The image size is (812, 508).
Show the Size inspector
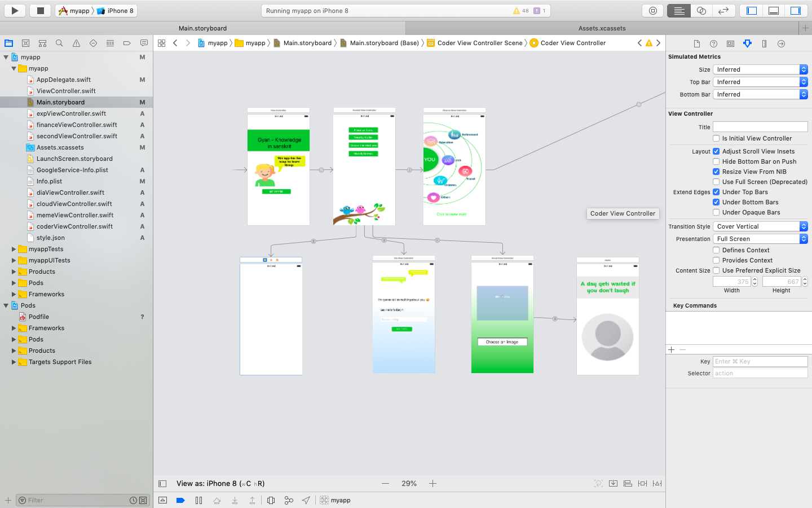click(x=764, y=43)
